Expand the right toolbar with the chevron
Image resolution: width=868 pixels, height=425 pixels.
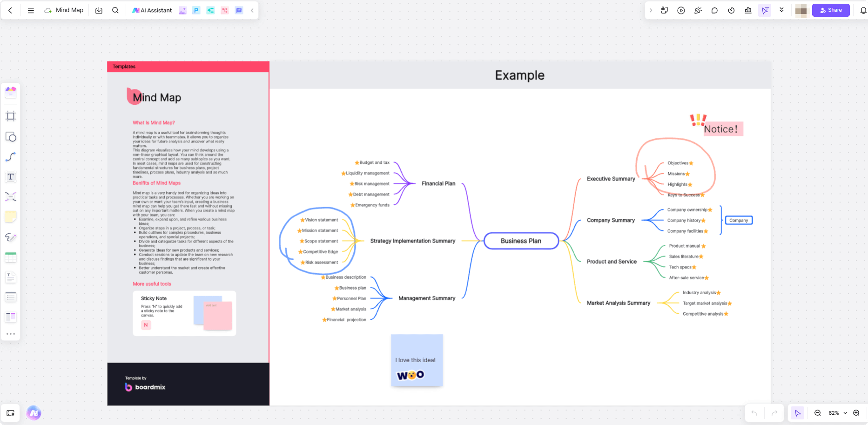651,10
